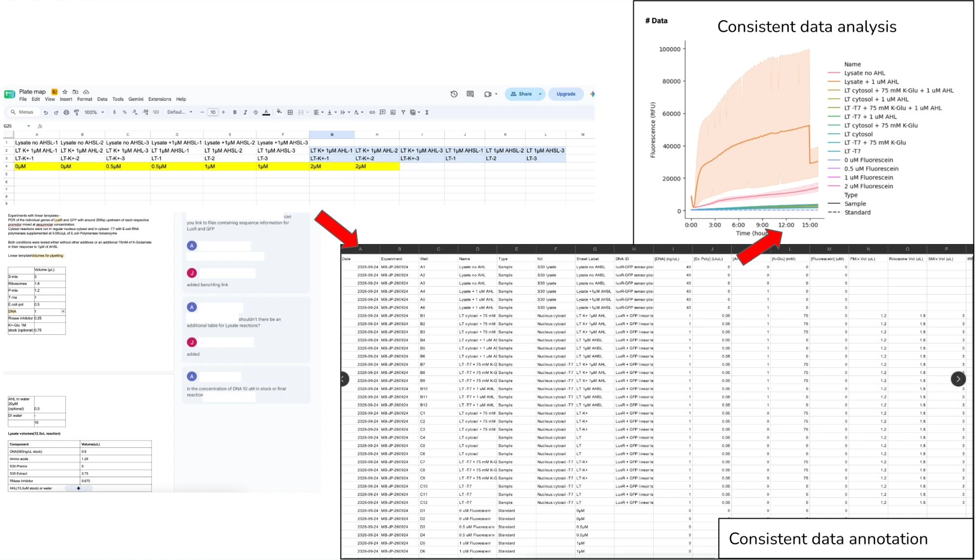Image resolution: width=975 pixels, height=560 pixels.
Task: Open the File menu
Action: tap(23, 99)
